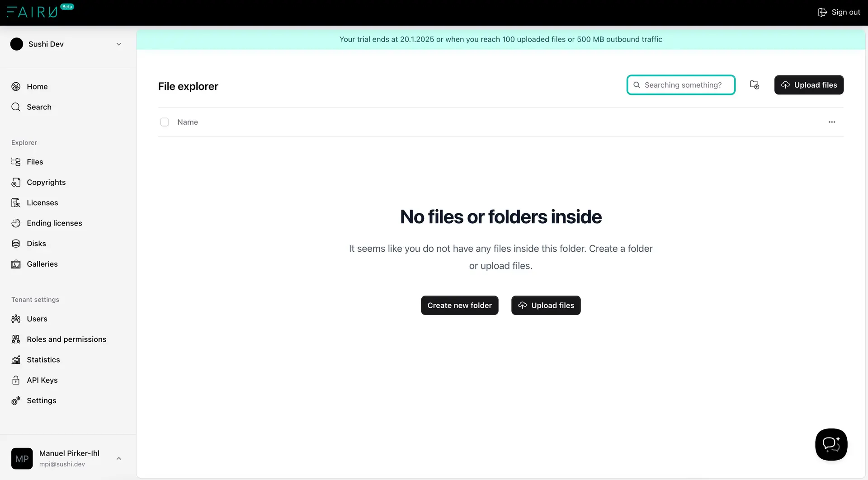Screen dimensions: 868x480
Task: View Ending licenses
Action: click(54, 223)
